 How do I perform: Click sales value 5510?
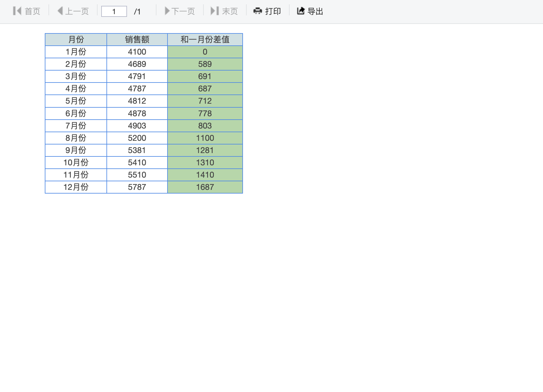pyautogui.click(x=137, y=175)
